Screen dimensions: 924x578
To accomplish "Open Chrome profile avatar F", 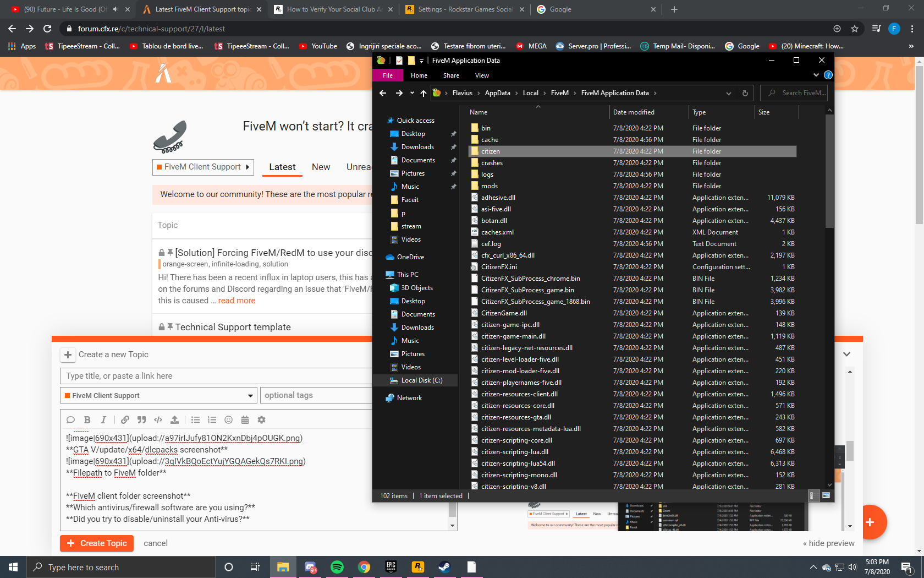I will point(894,29).
